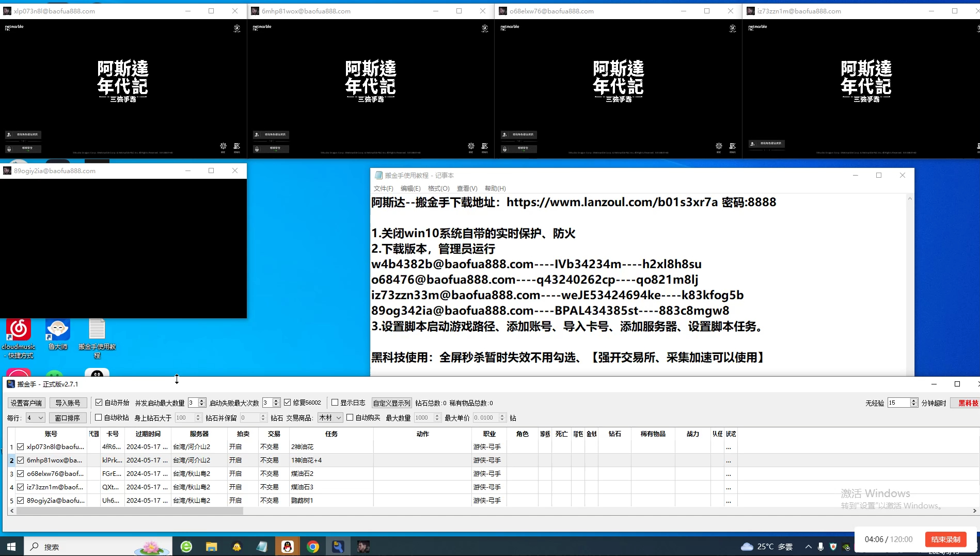Click the Windows Start button
This screenshot has height=556, width=980.
point(11,546)
